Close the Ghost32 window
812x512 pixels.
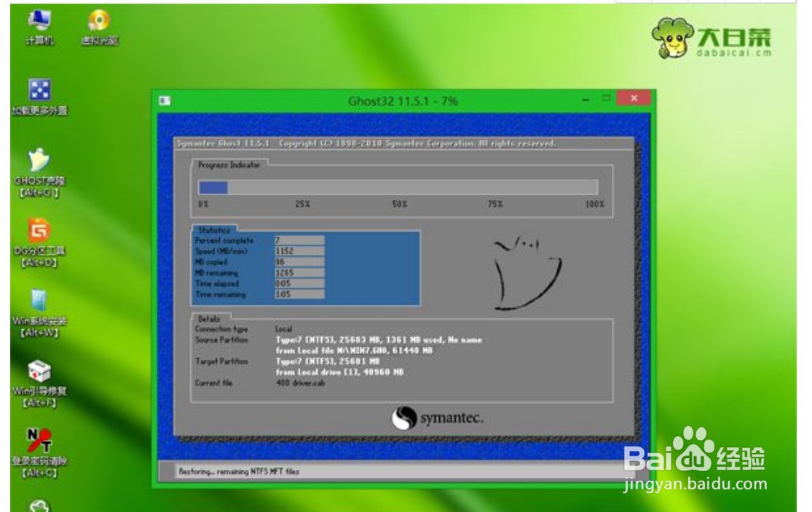[x=634, y=98]
